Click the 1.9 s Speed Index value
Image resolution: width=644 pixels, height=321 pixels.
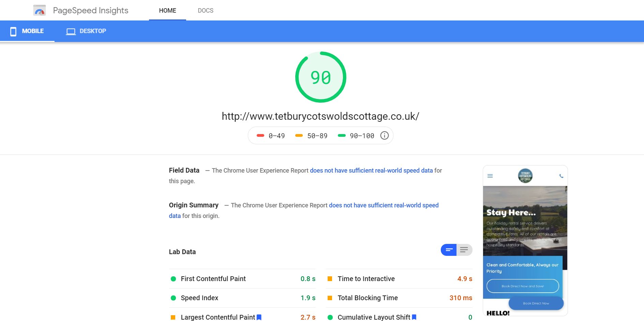tap(308, 298)
